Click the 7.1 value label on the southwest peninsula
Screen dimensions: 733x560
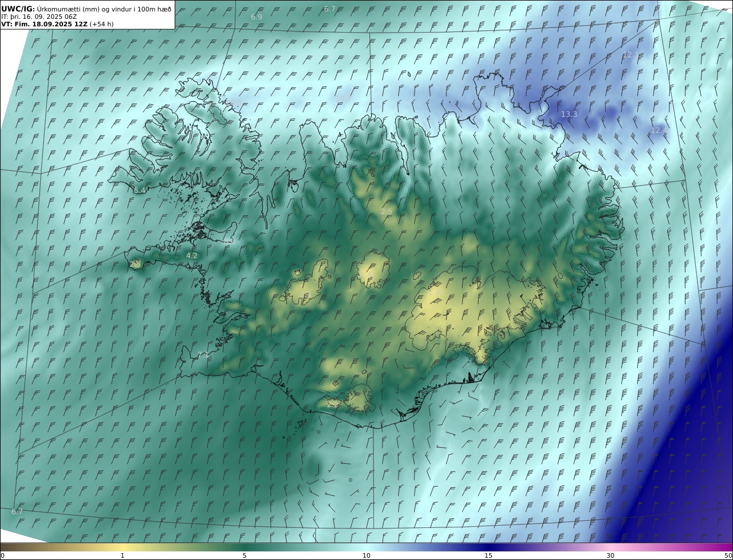(x=203, y=355)
